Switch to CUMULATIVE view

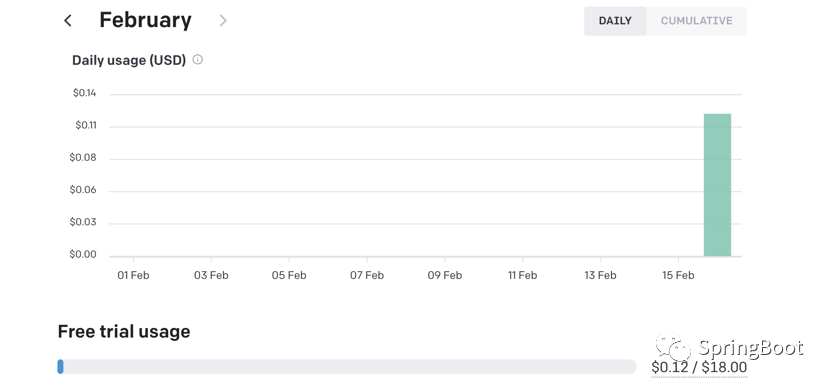click(697, 21)
